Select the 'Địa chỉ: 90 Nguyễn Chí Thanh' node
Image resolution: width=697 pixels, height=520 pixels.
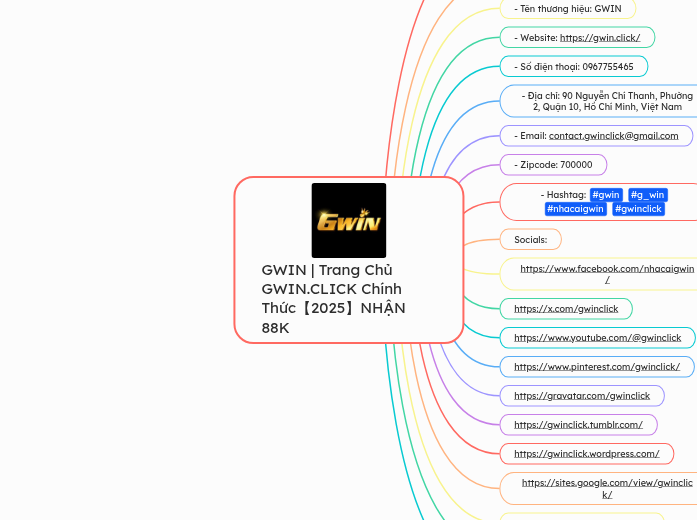pos(600,101)
